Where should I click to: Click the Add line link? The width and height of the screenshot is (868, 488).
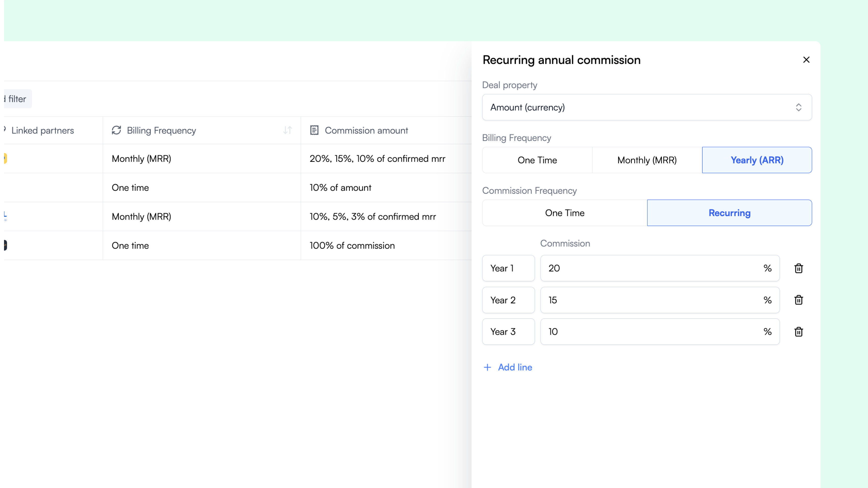pos(515,367)
